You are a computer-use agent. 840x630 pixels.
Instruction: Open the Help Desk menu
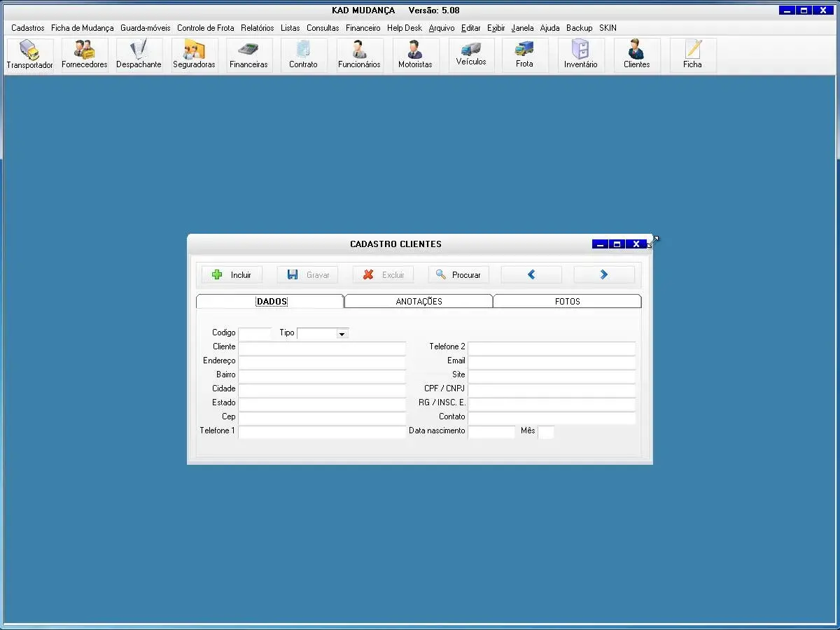click(x=405, y=28)
